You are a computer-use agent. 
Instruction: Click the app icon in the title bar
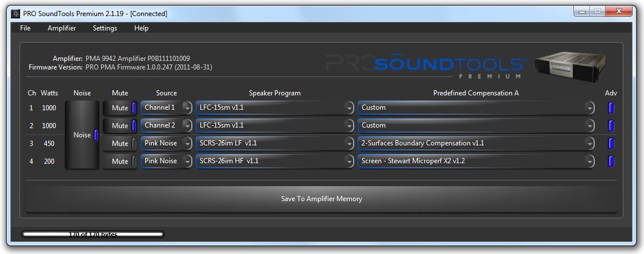coord(16,14)
